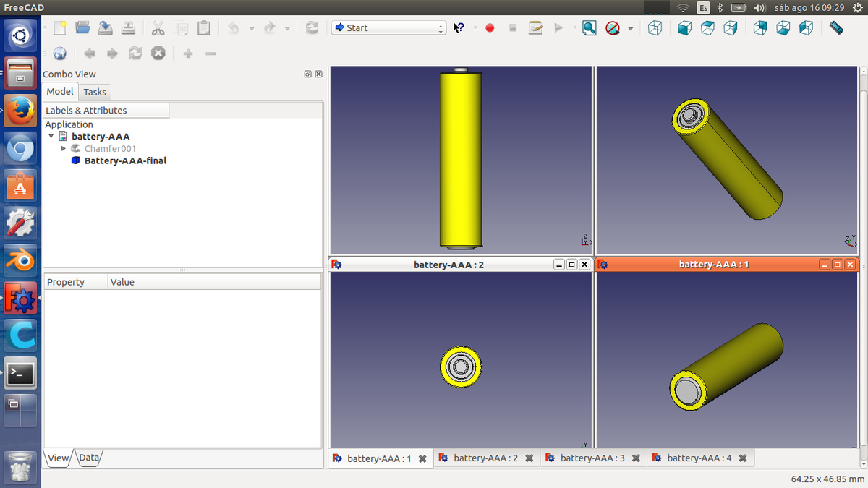Collapse the battery-AAA document tree
This screenshot has height=488, width=868.
coord(51,136)
